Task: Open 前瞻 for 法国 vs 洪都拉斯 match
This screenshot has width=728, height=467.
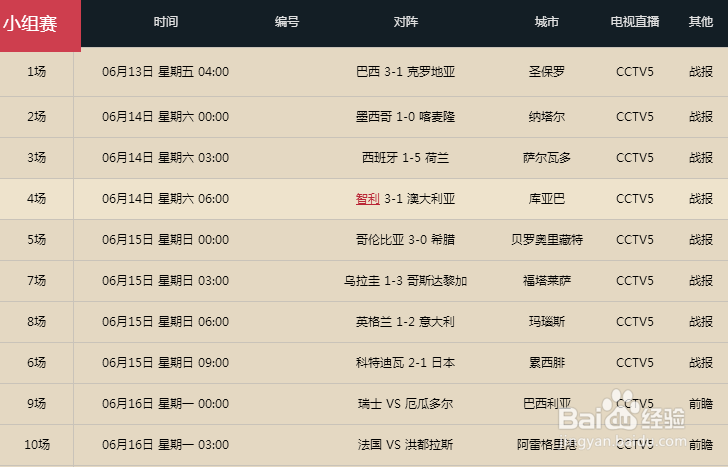Action: pos(701,445)
